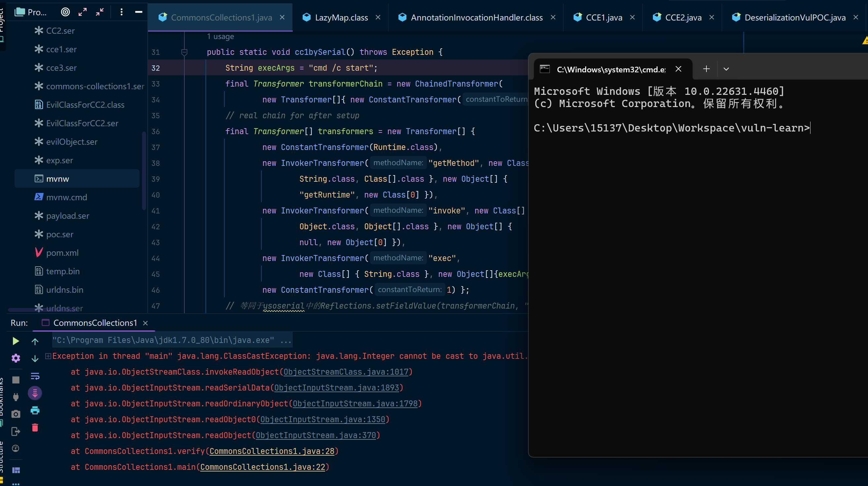Screen dimensions: 868x486
Task: Click the gray Stop process square
Action: click(16, 380)
